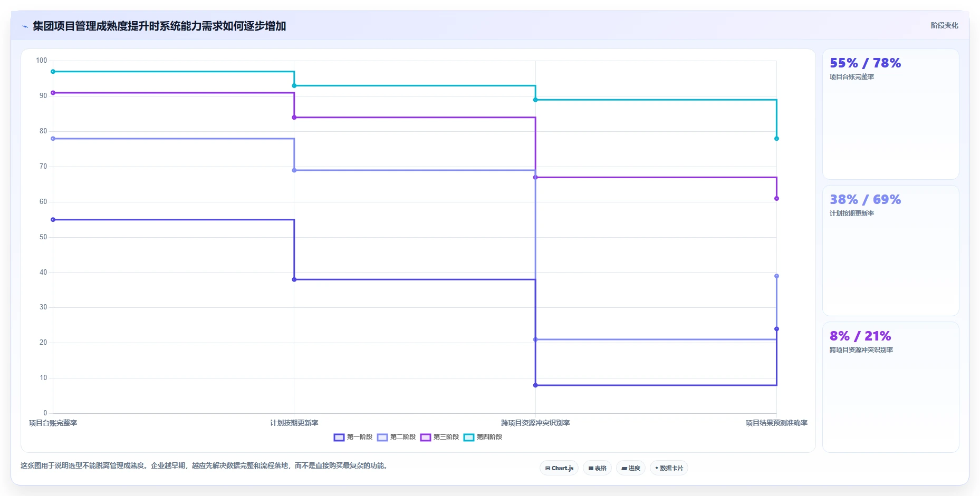Screen dimensions: 980x496
Task: Click the 阶段变化 label in header
Action: [x=944, y=25]
